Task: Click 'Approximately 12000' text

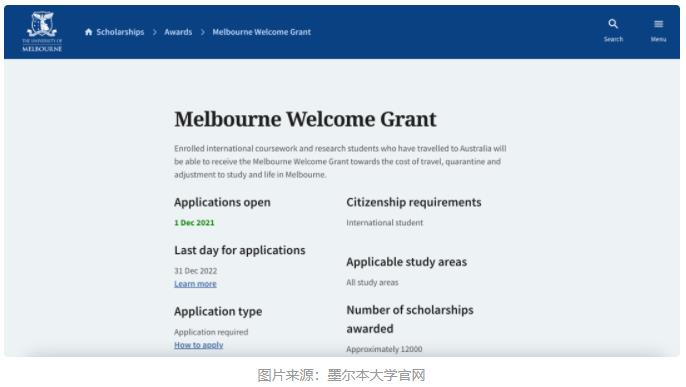Action: [x=384, y=349]
